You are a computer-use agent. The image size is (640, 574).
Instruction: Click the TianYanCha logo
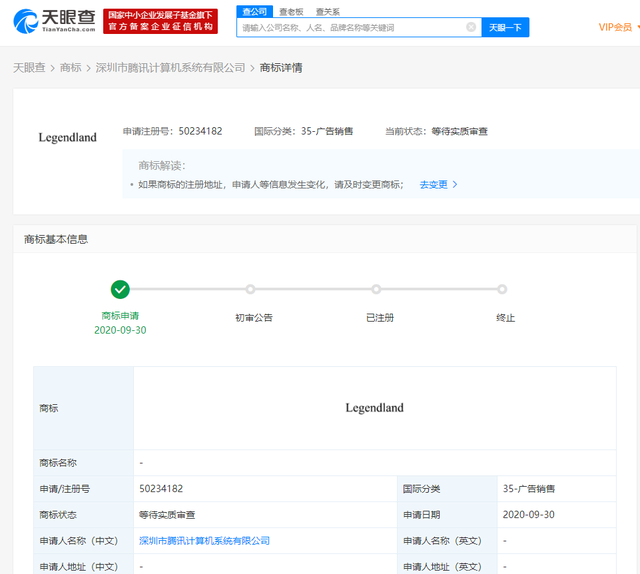click(54, 21)
